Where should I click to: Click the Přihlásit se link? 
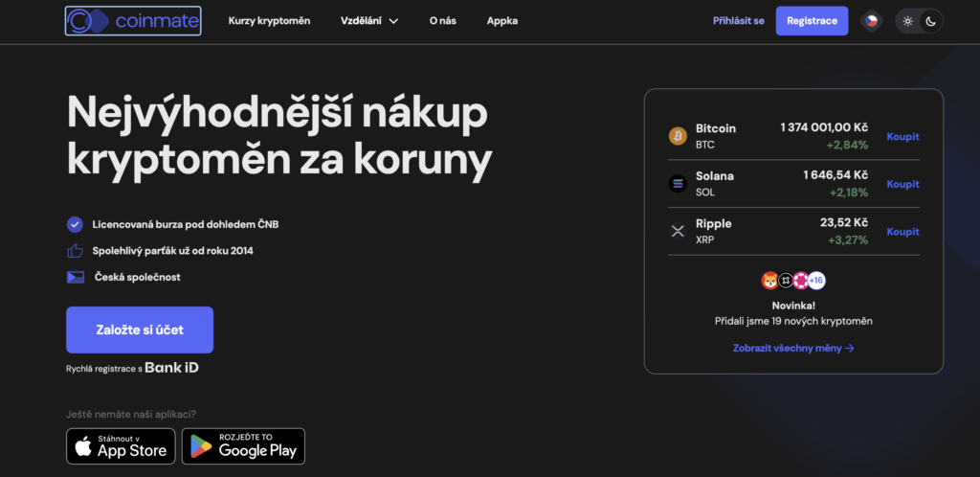click(x=738, y=21)
